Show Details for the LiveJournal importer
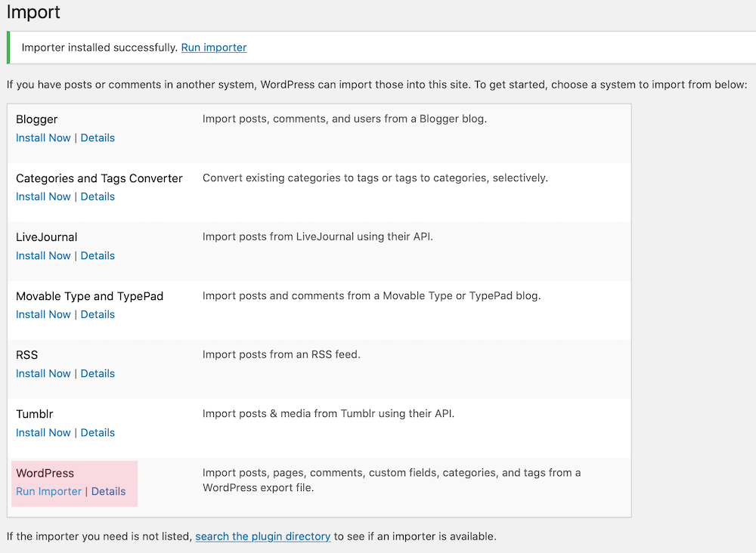Image resolution: width=756 pixels, height=553 pixels. click(x=98, y=256)
